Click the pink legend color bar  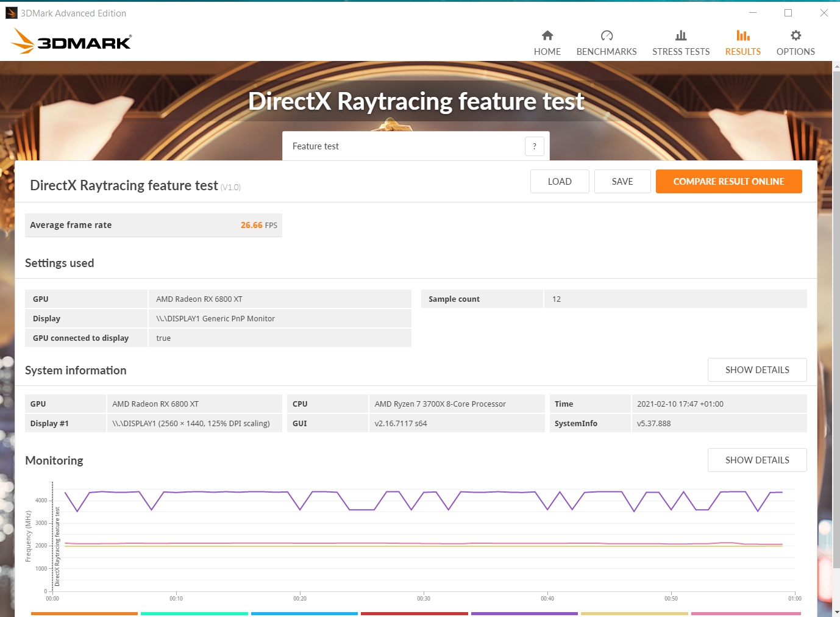tap(746, 613)
